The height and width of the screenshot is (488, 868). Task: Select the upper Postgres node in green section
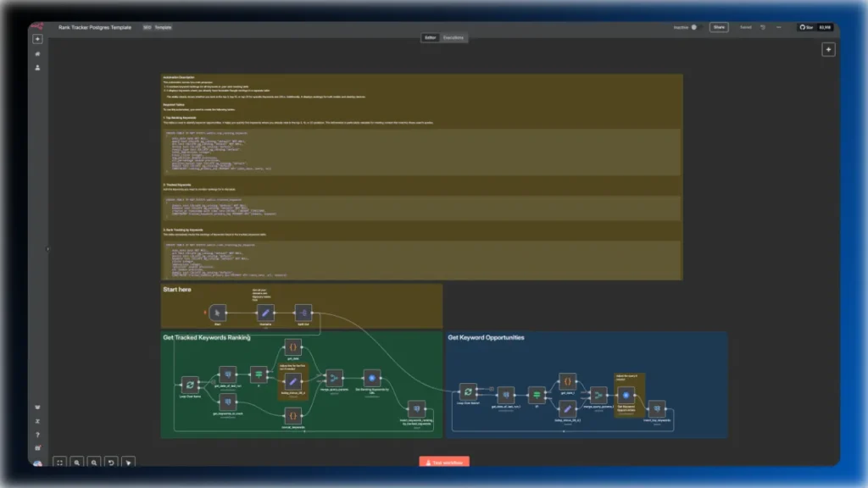227,374
